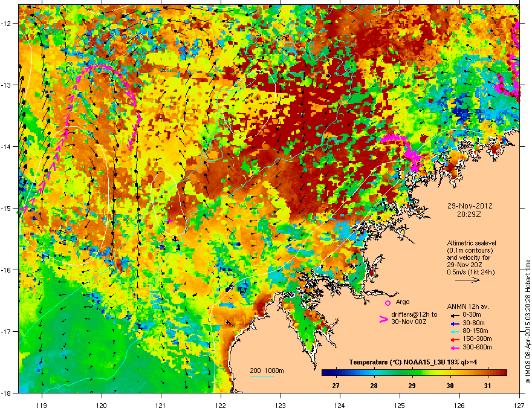Viewport: 532px width, 411px height.
Task: Click the latitude axis label '-16'
Action: point(6,270)
